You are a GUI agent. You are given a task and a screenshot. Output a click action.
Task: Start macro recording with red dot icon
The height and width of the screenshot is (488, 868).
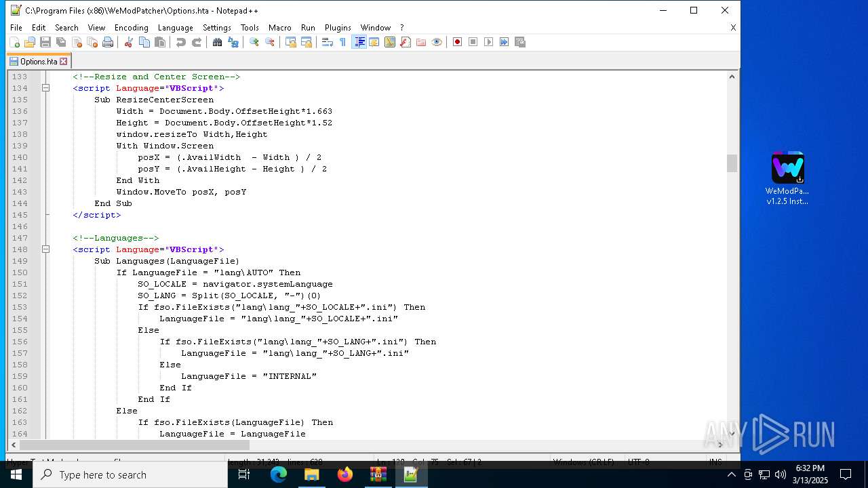click(457, 42)
